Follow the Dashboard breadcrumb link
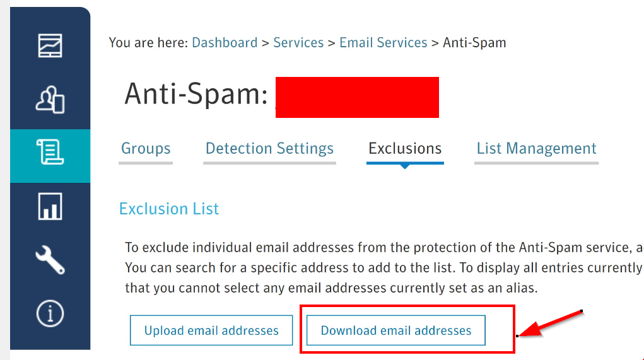The height and width of the screenshot is (360, 644). pyautogui.click(x=225, y=43)
